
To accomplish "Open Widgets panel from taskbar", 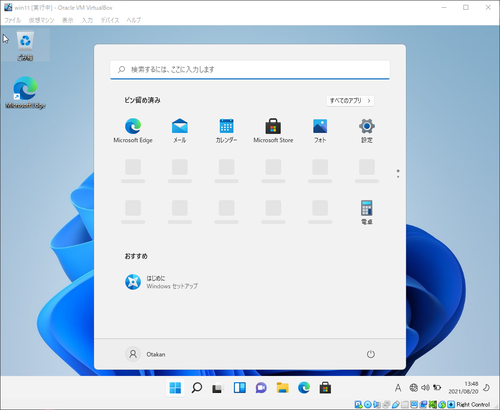I will coord(240,388).
